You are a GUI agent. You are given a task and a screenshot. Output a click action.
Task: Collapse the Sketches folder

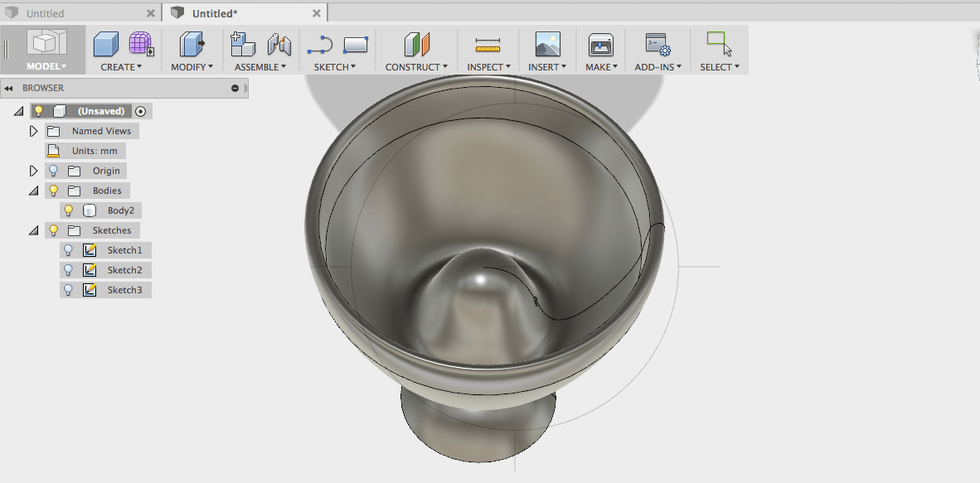[34, 230]
